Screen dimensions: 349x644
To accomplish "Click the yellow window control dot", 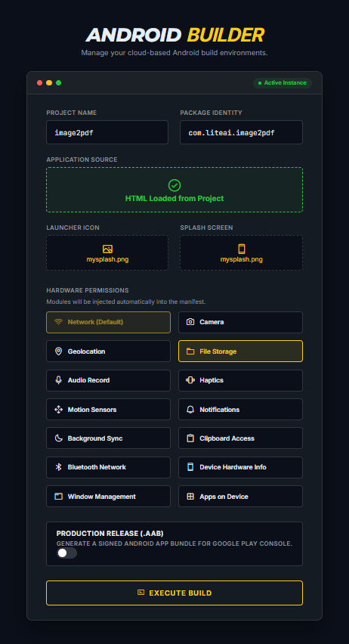I will coord(49,83).
